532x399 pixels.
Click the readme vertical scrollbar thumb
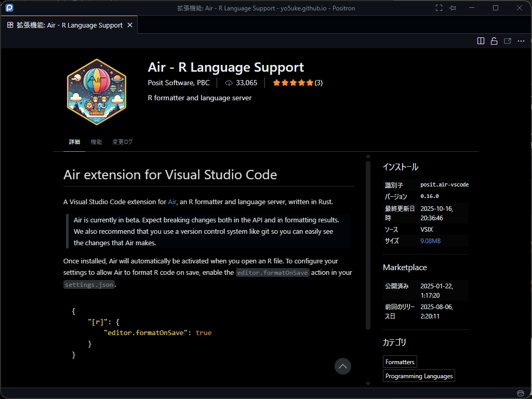368,244
